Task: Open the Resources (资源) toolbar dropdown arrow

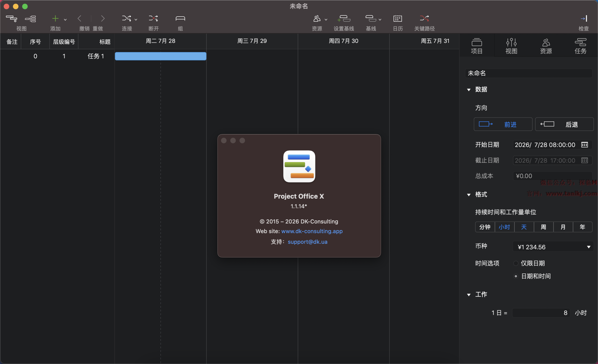Action: click(326, 19)
